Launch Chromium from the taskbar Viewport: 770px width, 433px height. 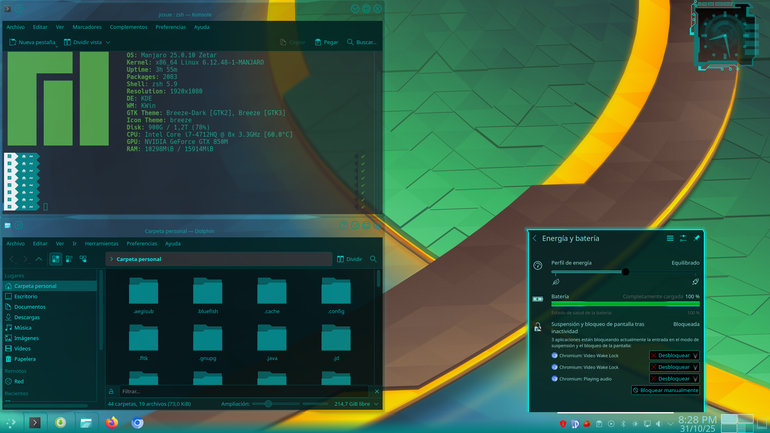click(x=138, y=422)
